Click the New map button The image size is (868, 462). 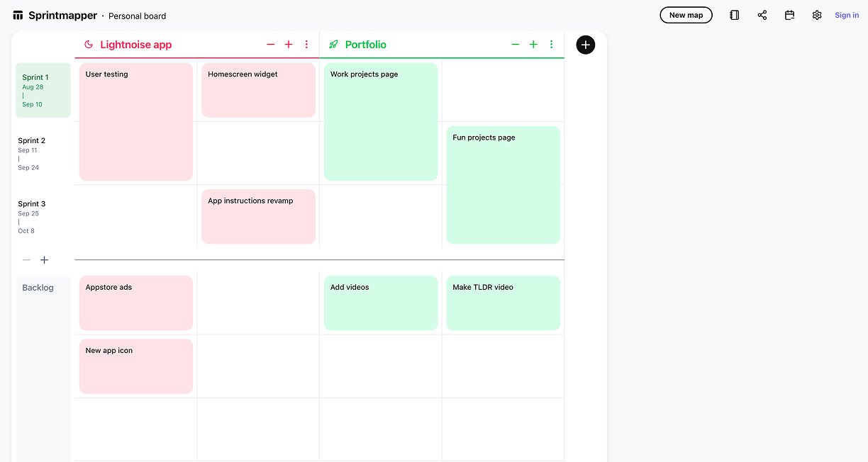point(686,15)
